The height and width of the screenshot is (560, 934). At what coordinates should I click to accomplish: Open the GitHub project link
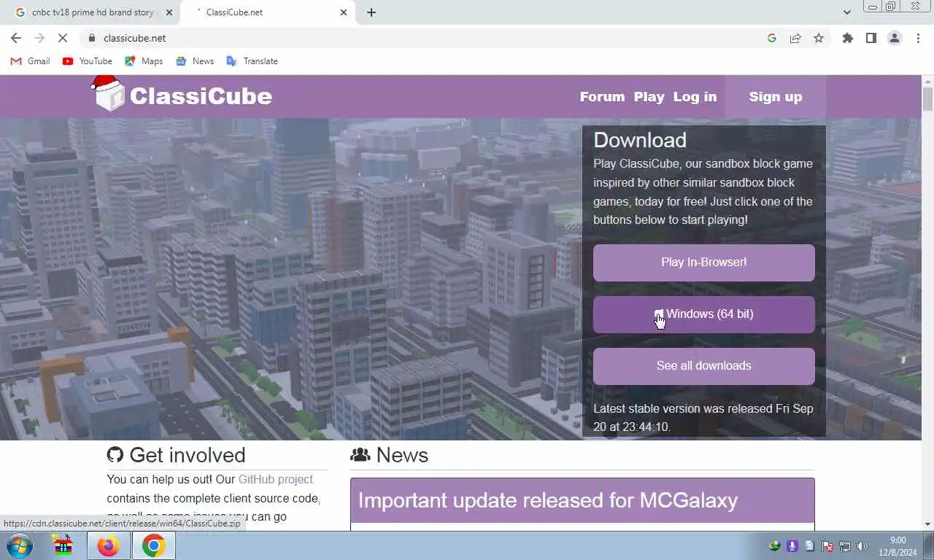point(275,479)
